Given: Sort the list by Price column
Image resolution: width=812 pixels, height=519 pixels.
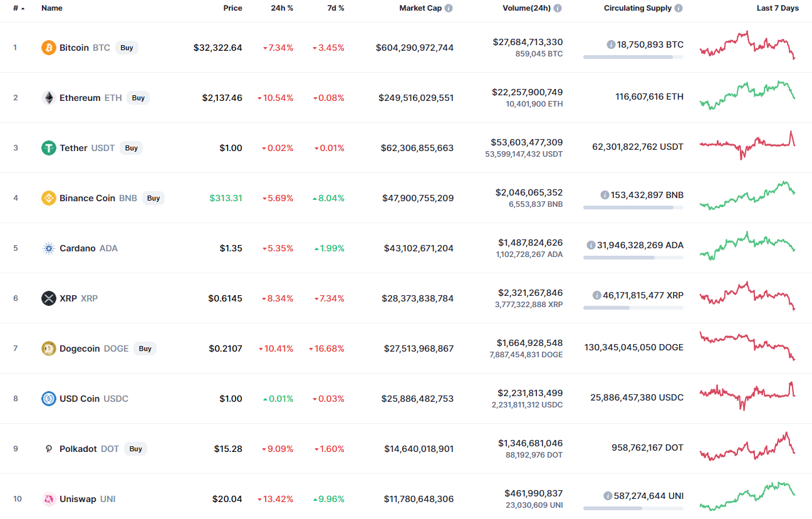Looking at the screenshot, I should tap(232, 9).
